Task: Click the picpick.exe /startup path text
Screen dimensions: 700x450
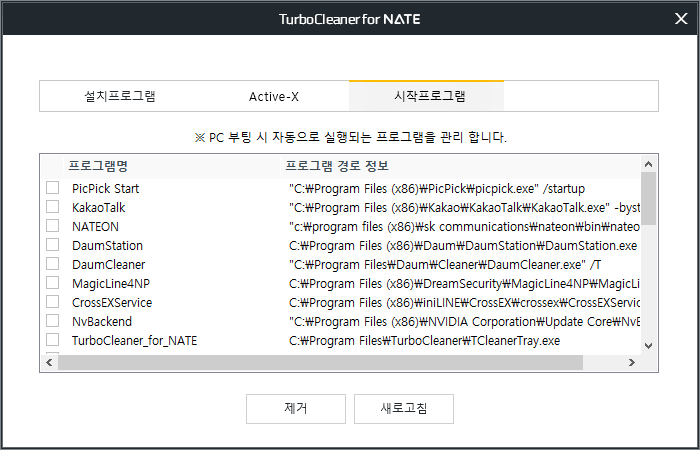Action: coord(437,188)
